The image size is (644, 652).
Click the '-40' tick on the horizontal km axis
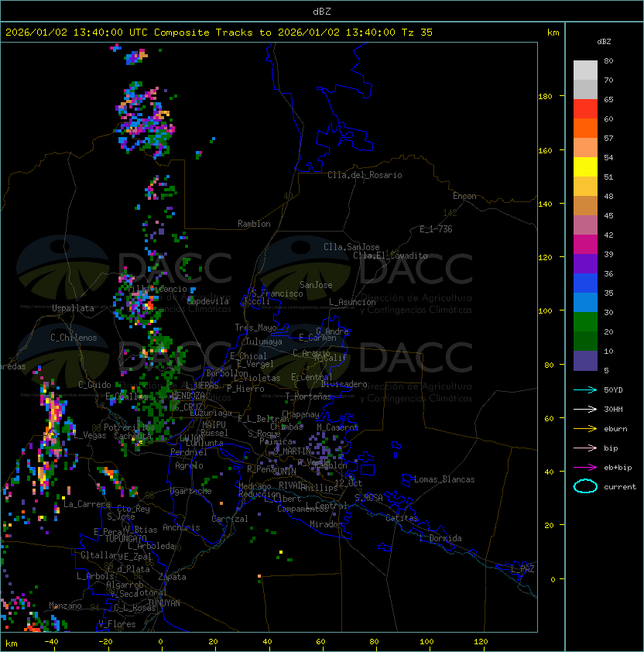(x=51, y=642)
